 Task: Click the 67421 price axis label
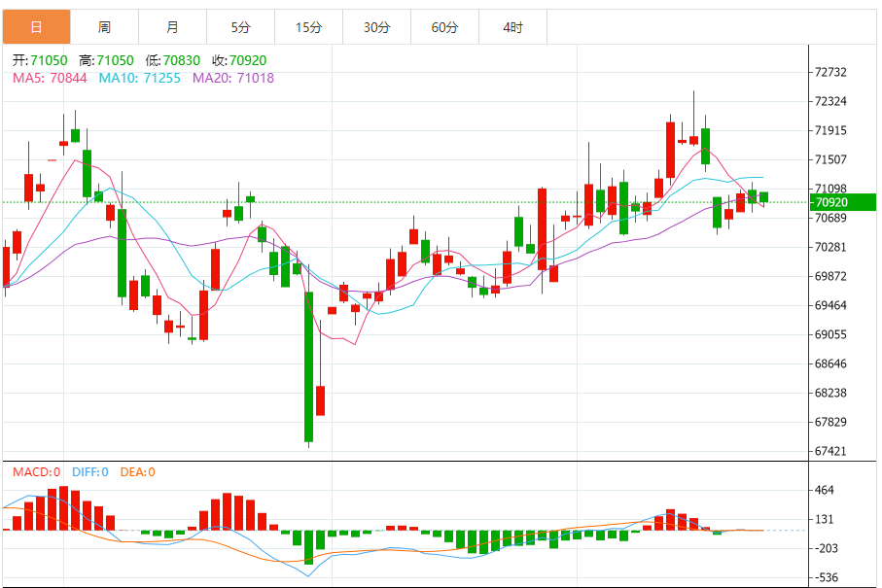tap(830, 451)
